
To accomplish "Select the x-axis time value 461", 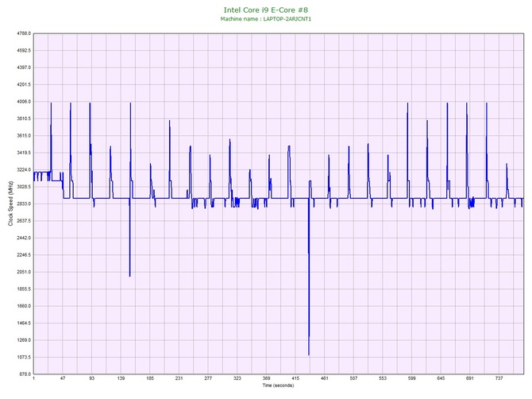I will (x=324, y=378).
